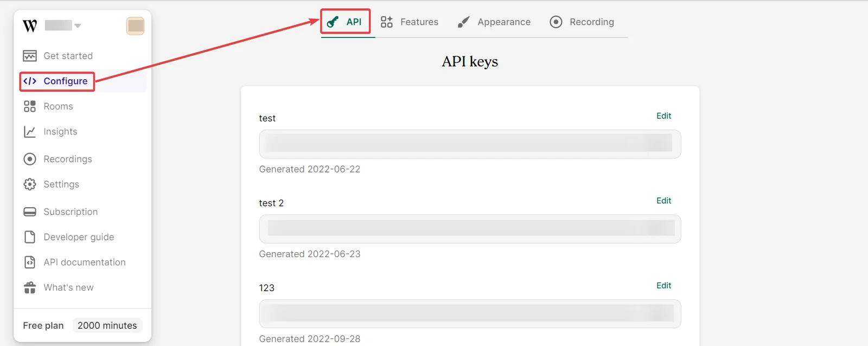The height and width of the screenshot is (346, 868).
Task: Click the Rooms grid icon
Action: (x=30, y=106)
